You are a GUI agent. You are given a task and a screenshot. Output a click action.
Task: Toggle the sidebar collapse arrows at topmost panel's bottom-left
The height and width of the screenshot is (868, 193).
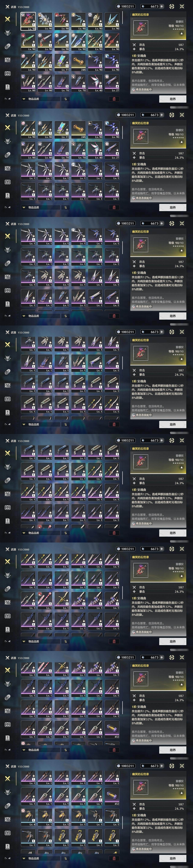(x=7, y=99)
